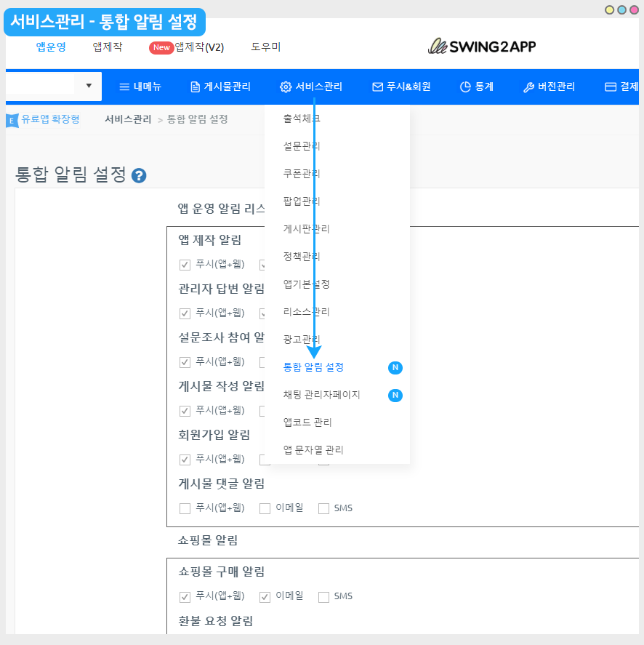Click the Swing2App logo
Viewport: 644px width, 645px height.
482,47
